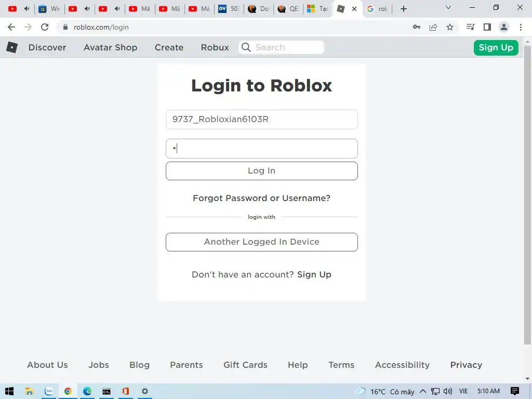Screen dimensions: 532x399
Task: Open the notification center icon
Action: (515, 391)
